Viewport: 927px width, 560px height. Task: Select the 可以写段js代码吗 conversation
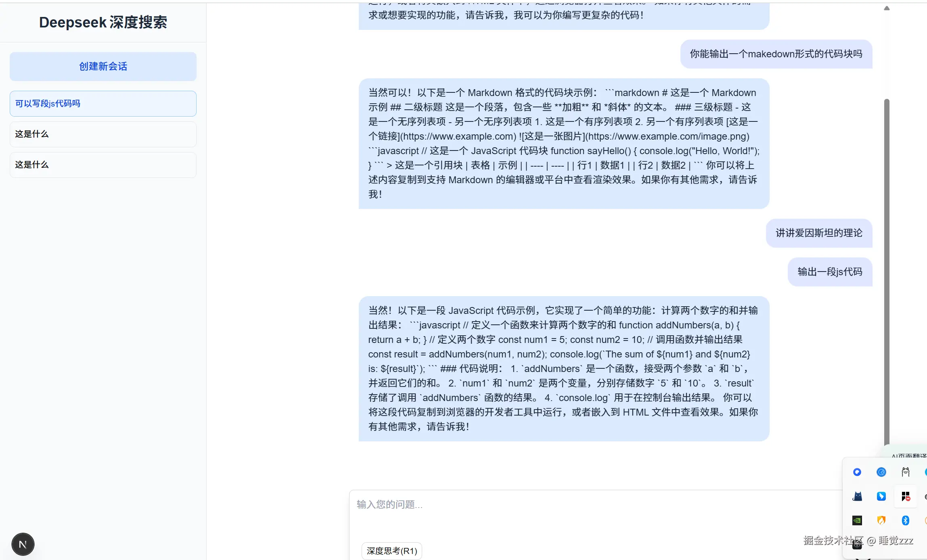click(103, 104)
